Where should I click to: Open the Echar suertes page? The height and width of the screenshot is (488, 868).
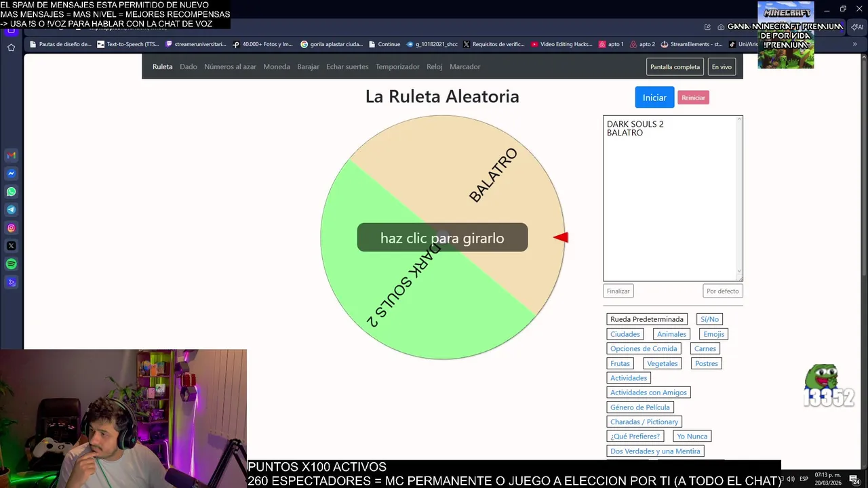point(347,66)
